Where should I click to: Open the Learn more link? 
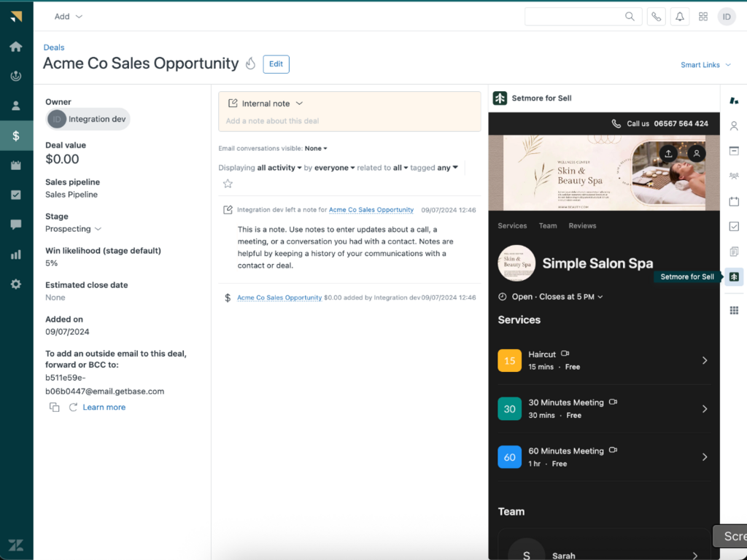coord(104,408)
